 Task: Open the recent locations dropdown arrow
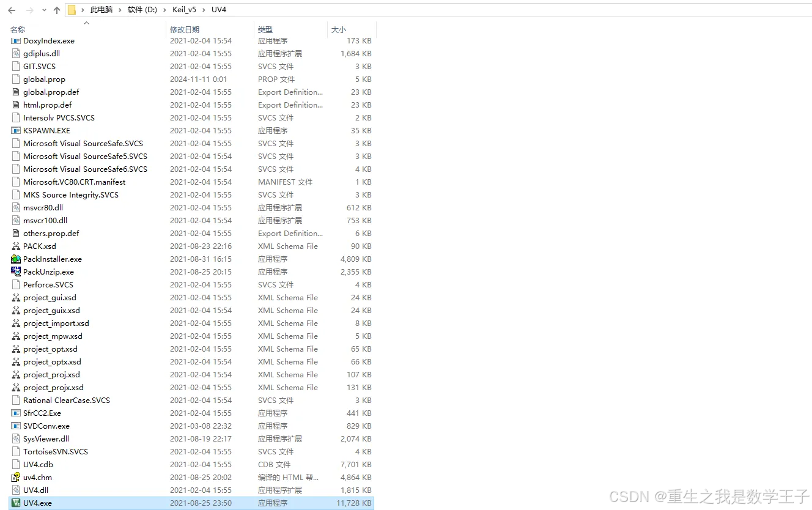[44, 10]
